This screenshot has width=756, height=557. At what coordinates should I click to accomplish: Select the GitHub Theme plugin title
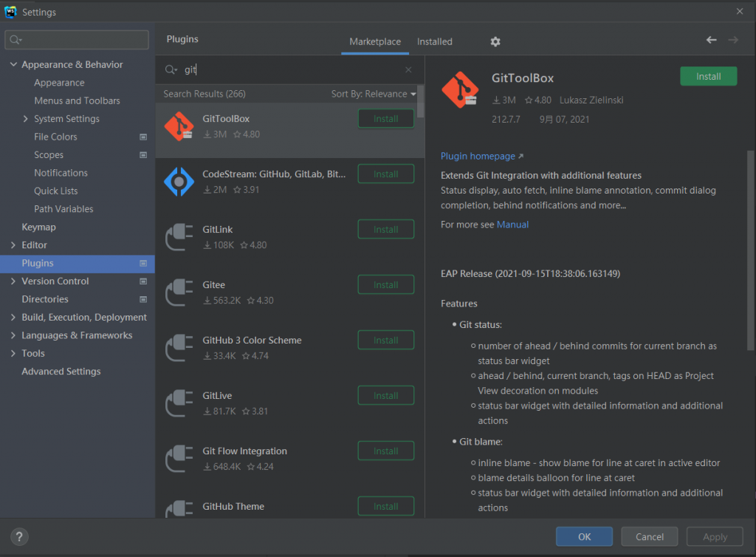[x=233, y=506]
